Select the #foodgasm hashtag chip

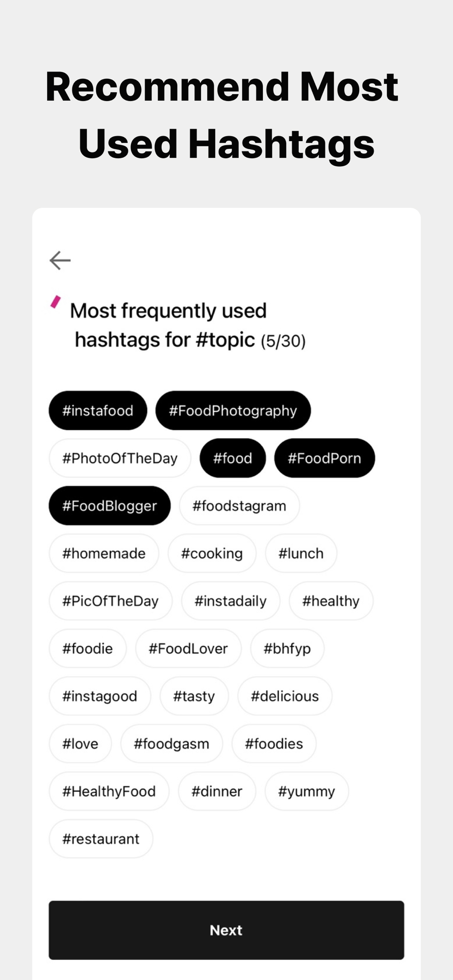point(172,743)
